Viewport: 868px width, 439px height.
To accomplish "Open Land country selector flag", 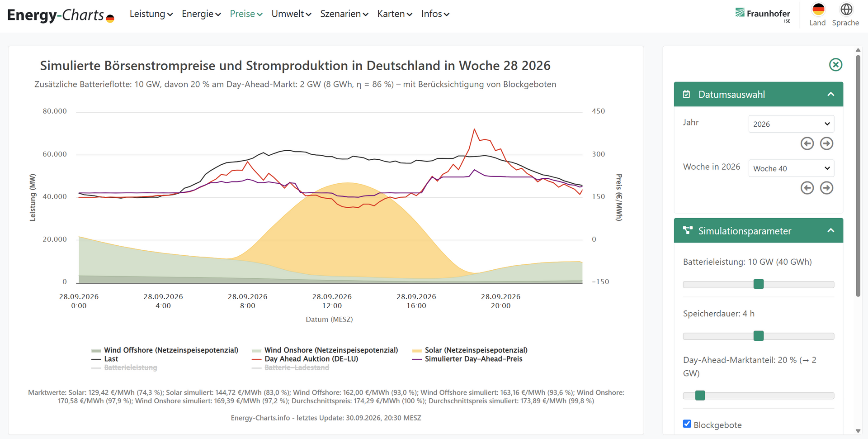I will tap(818, 9).
